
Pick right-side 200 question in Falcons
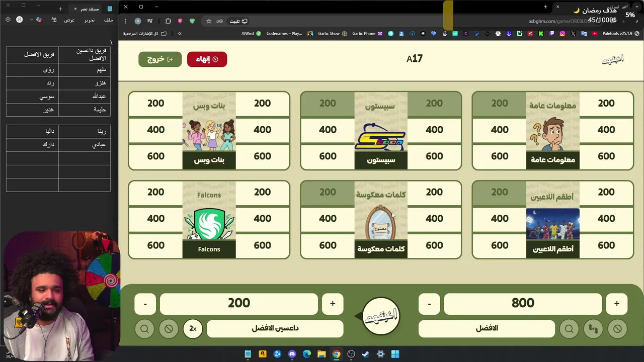(x=262, y=193)
